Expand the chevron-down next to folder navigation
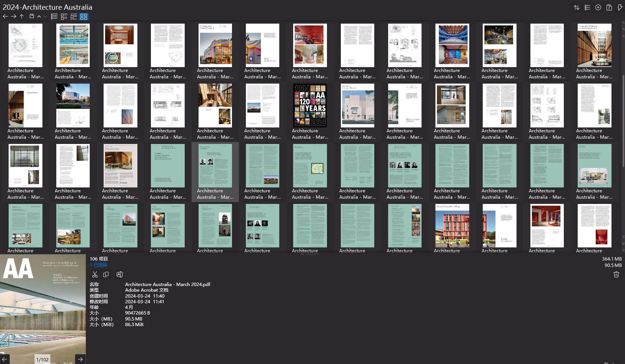Viewport: 625px width, 364px height. 45,16
